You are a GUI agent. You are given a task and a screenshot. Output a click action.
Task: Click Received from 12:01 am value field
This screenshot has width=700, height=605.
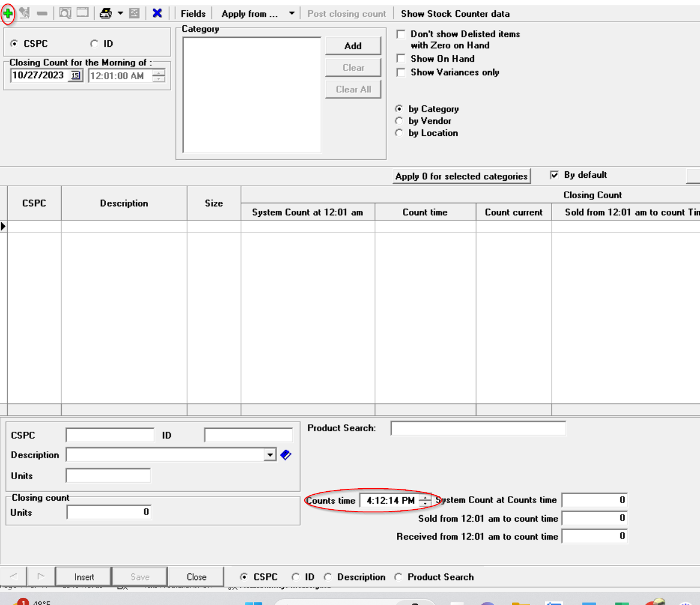coord(594,536)
